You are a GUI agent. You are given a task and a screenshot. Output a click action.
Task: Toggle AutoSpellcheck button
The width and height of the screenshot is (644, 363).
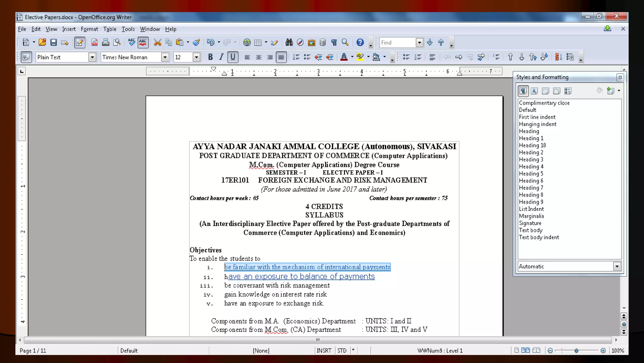pos(143,42)
